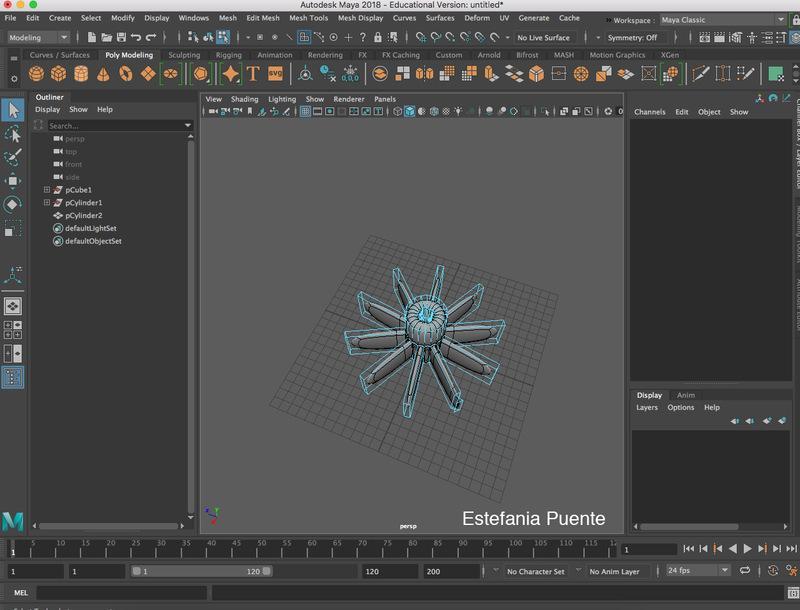This screenshot has height=610, width=800.
Task: Activate the Lasso Select tool
Action: (x=13, y=134)
